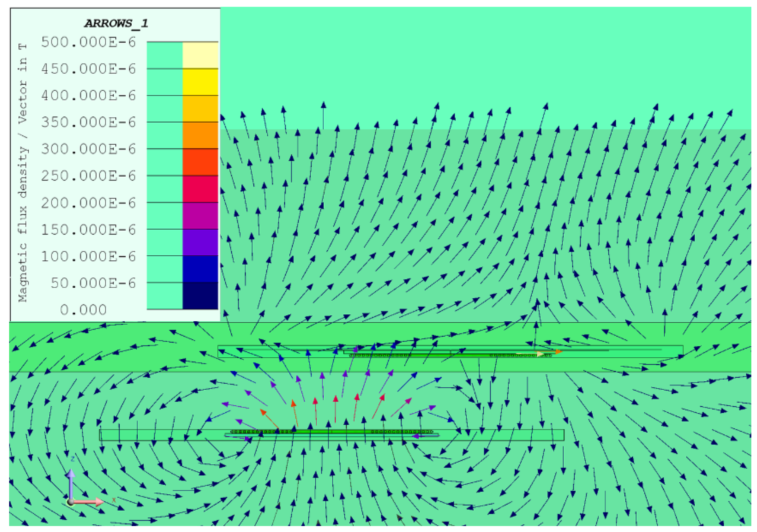Viewport: 757px width, 532px height.
Task: Select the orange arrow at upper coil
Action: point(558,352)
